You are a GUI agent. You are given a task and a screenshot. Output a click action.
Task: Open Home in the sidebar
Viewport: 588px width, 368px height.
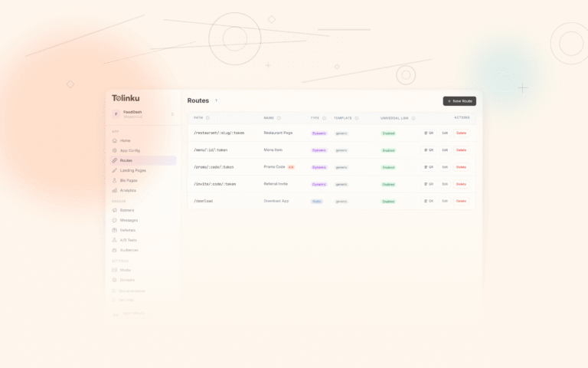[143, 140]
